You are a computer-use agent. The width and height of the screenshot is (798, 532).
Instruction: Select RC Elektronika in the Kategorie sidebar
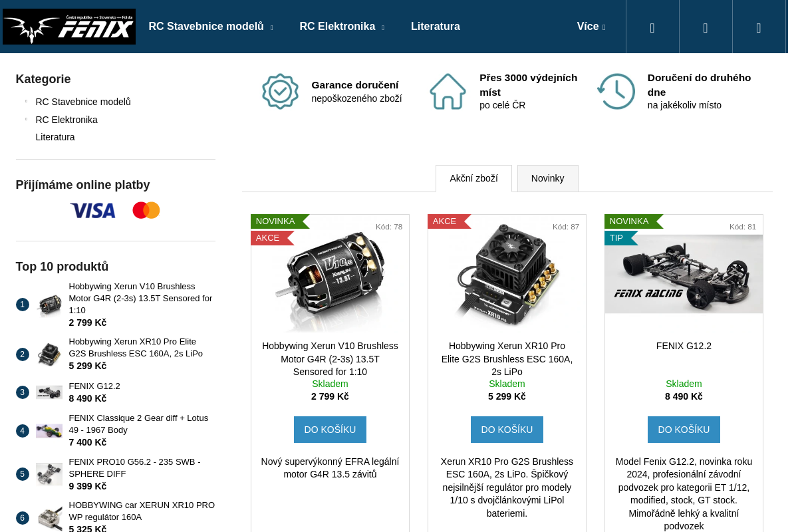66,120
